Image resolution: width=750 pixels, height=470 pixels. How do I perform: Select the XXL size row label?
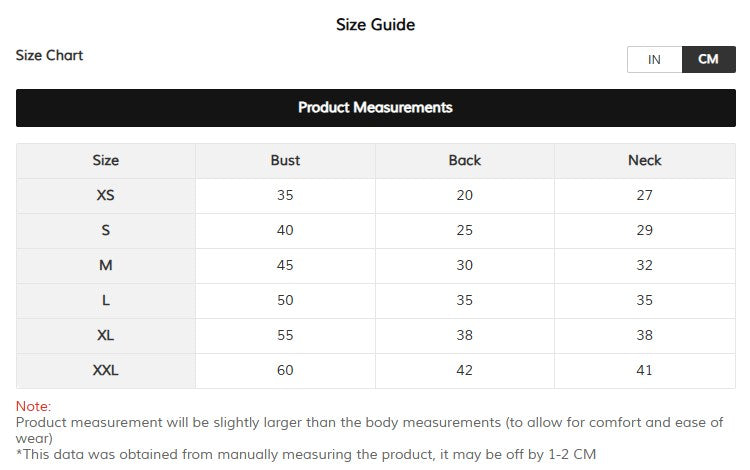click(106, 371)
